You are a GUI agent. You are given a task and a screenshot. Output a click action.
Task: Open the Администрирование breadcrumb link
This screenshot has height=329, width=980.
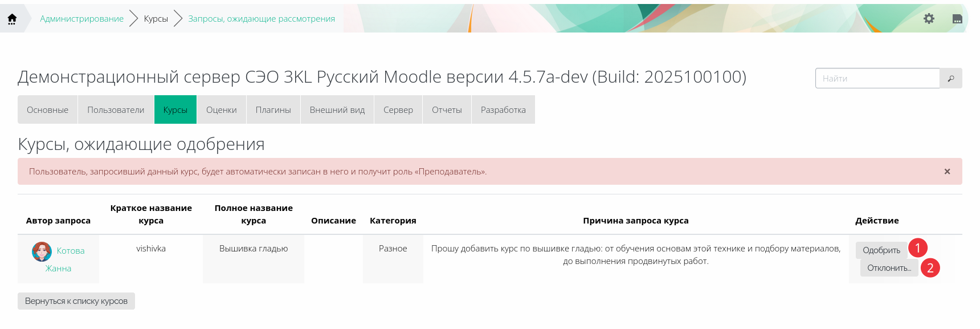(81, 19)
